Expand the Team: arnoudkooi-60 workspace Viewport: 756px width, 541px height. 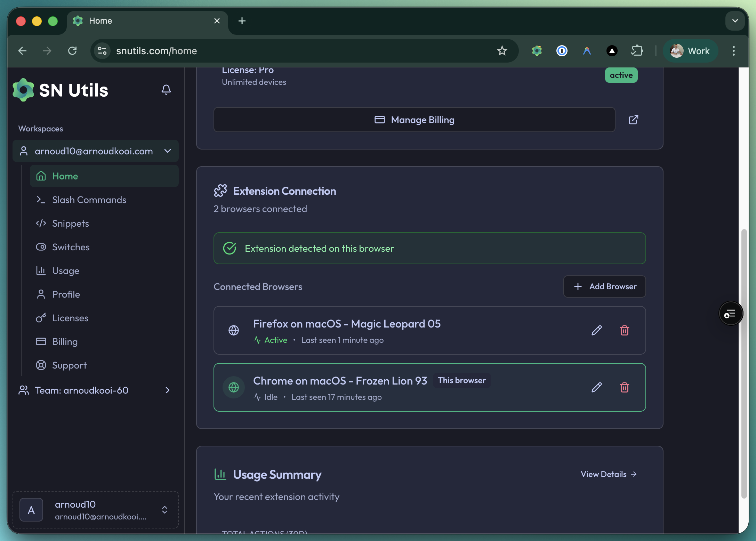(x=168, y=390)
